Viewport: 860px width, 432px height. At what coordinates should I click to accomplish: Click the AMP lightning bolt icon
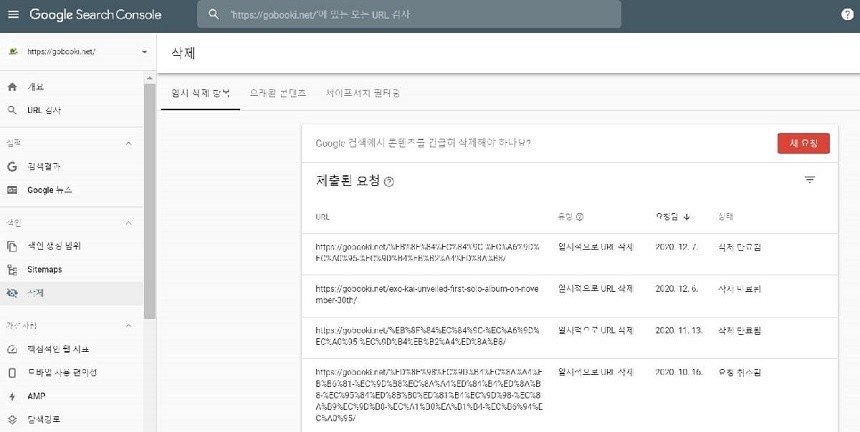coord(12,396)
